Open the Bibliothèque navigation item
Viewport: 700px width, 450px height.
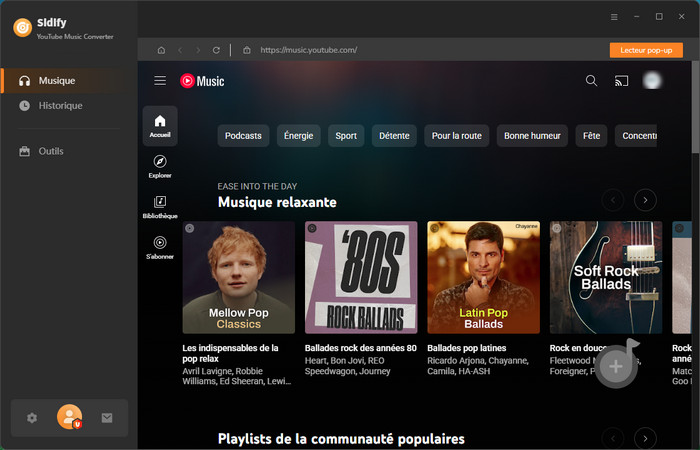160,207
